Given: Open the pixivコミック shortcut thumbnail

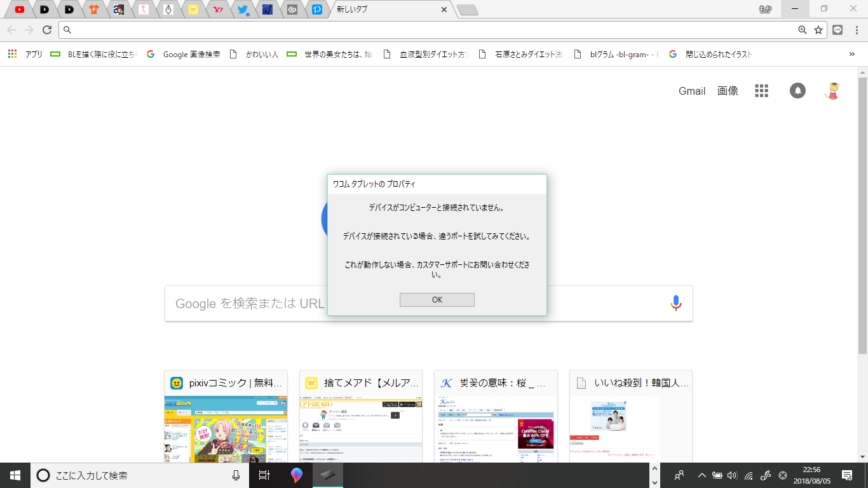Looking at the screenshot, I should (226, 419).
